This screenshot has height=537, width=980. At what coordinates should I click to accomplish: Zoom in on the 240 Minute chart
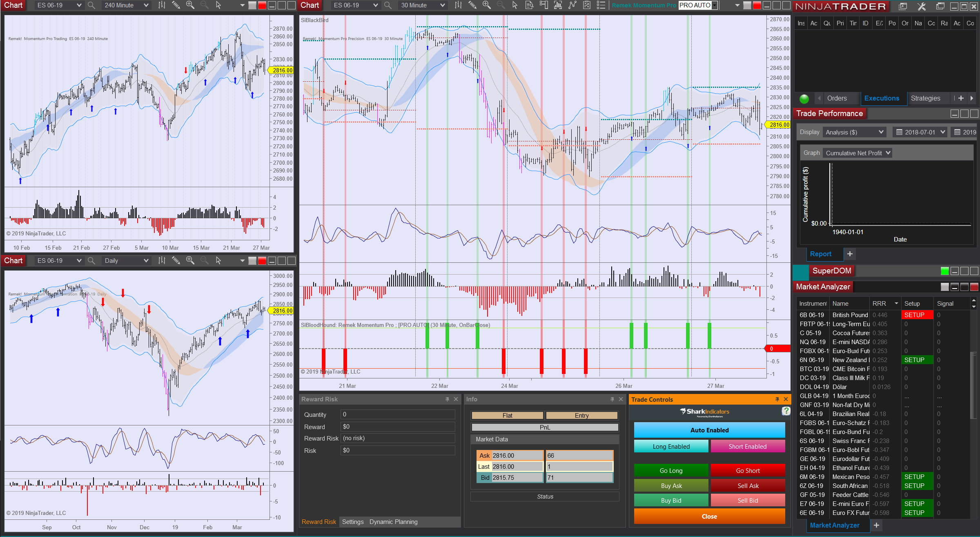190,5
